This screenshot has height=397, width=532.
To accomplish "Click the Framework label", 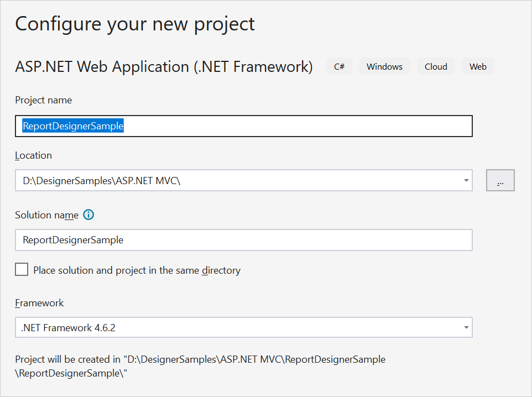I will tap(39, 303).
